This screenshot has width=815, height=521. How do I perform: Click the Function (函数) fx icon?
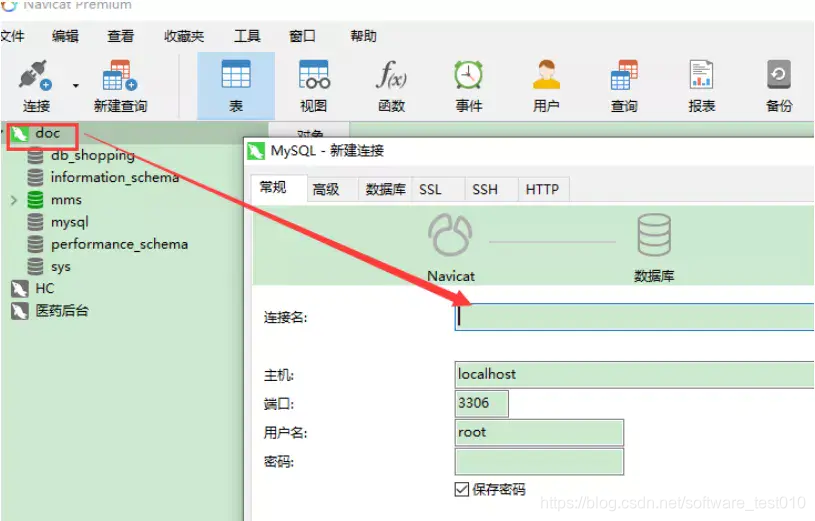point(391,74)
